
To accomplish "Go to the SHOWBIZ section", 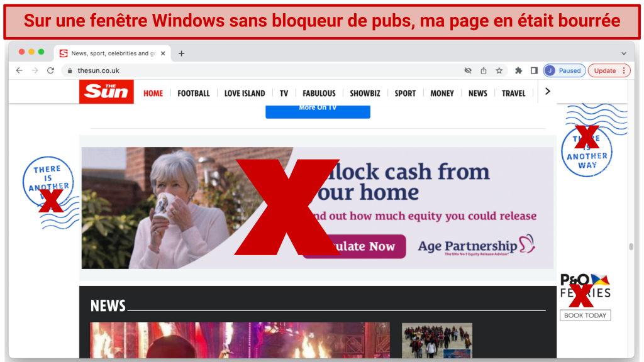I will pos(365,93).
